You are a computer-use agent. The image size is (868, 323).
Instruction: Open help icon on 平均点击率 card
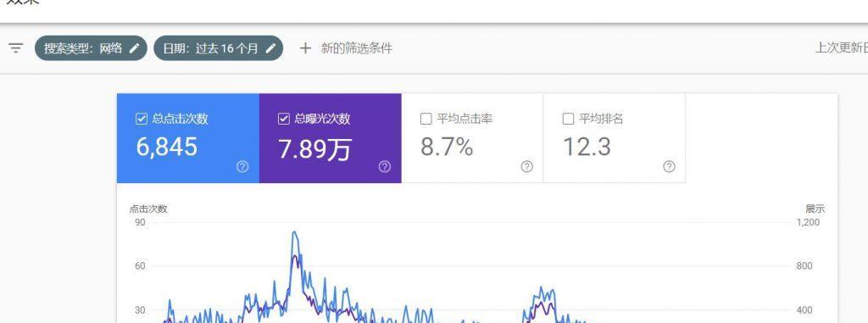click(527, 167)
